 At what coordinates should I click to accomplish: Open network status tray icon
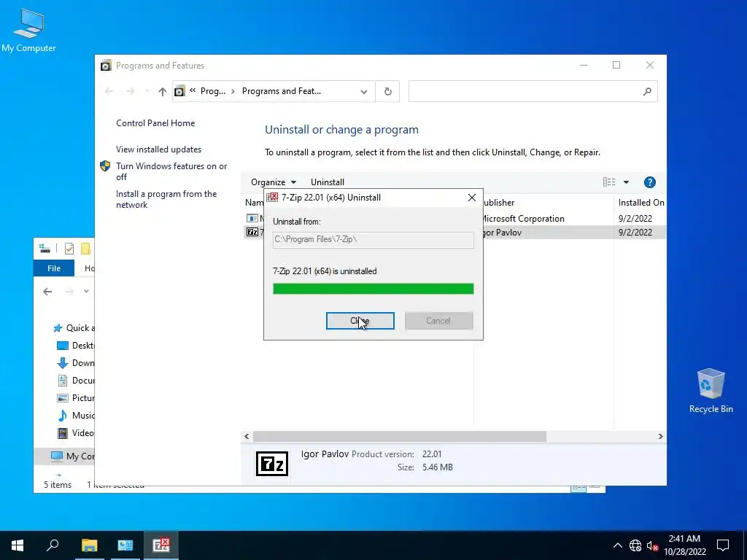pos(635,545)
